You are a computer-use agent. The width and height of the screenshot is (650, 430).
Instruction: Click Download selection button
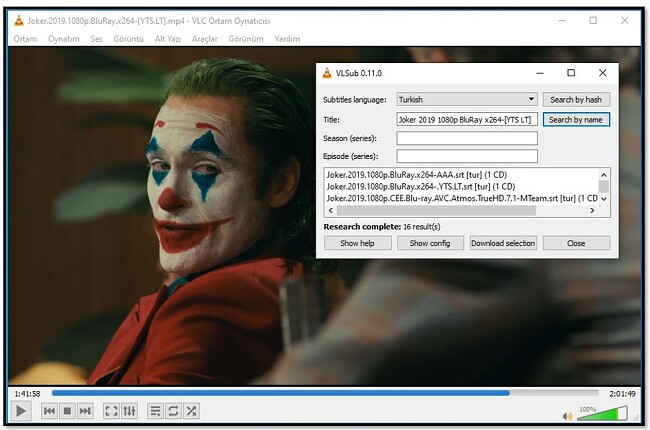point(503,243)
